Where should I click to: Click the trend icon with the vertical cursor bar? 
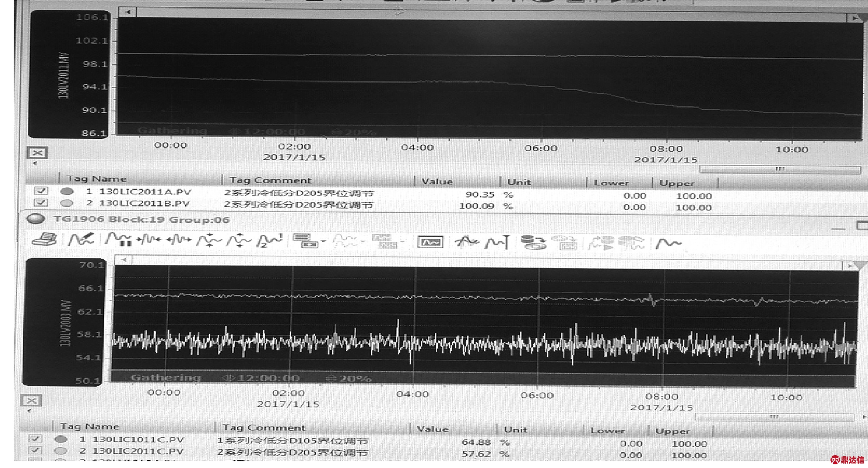[x=497, y=242]
